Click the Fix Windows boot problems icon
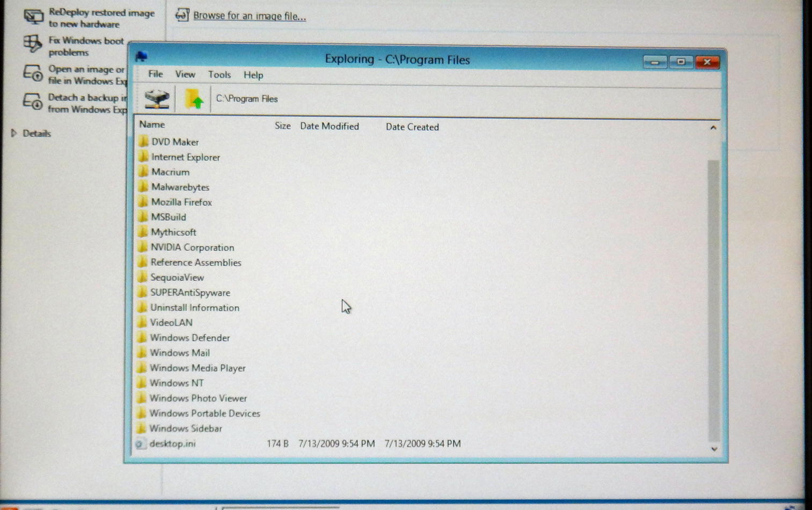Image resolution: width=812 pixels, height=510 pixels. [x=33, y=44]
